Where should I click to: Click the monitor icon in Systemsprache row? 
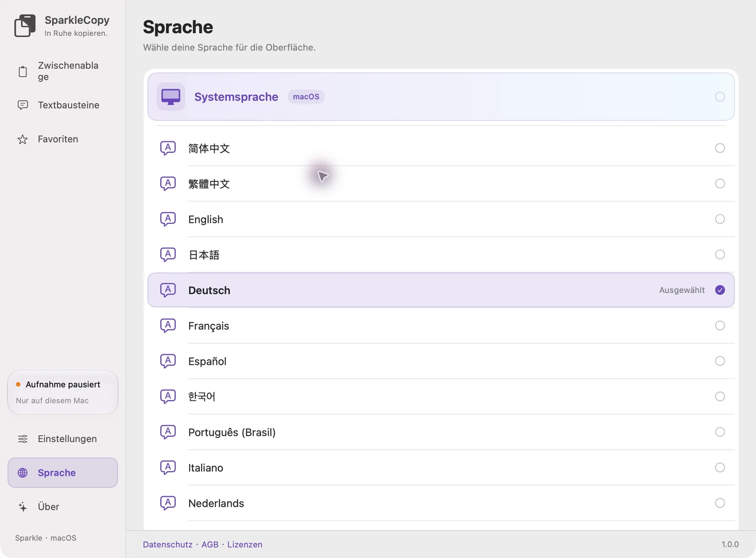(171, 97)
